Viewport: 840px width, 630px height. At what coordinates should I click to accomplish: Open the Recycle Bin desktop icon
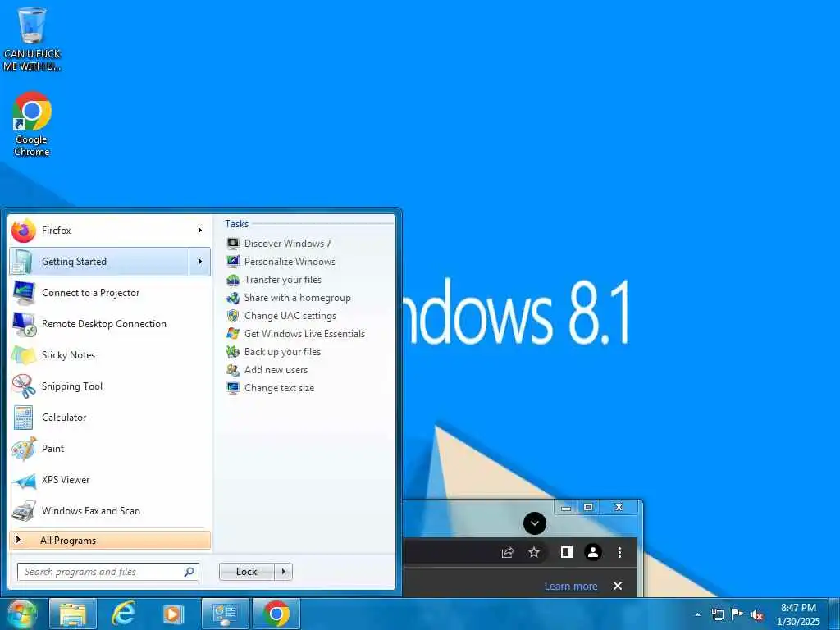(32, 38)
